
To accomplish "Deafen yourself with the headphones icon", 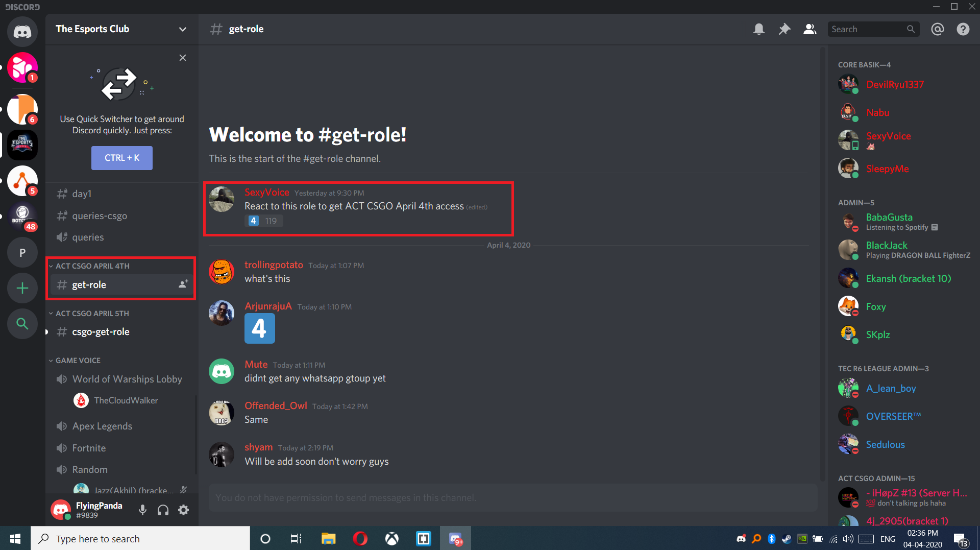I will [x=163, y=510].
